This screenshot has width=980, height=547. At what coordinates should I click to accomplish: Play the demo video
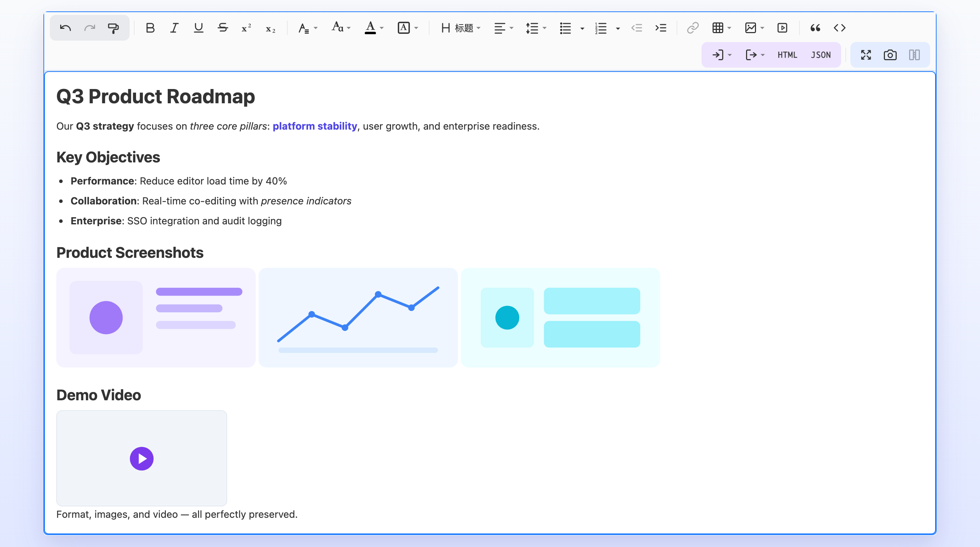[141, 459]
